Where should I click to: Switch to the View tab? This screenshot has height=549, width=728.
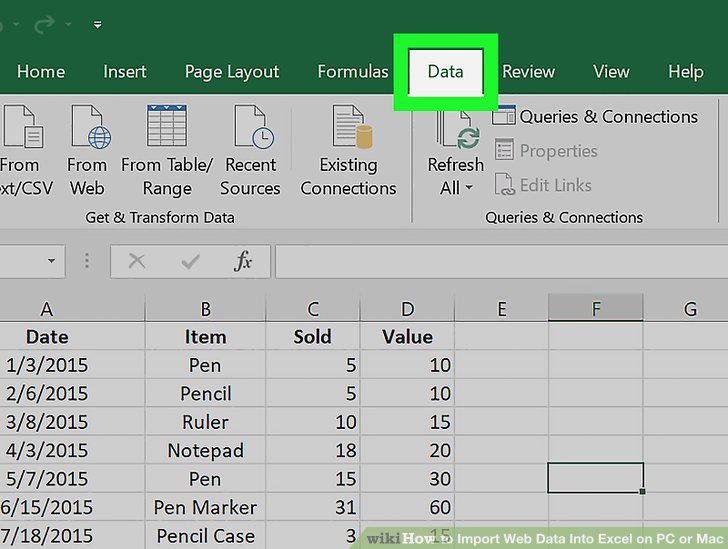click(x=611, y=72)
